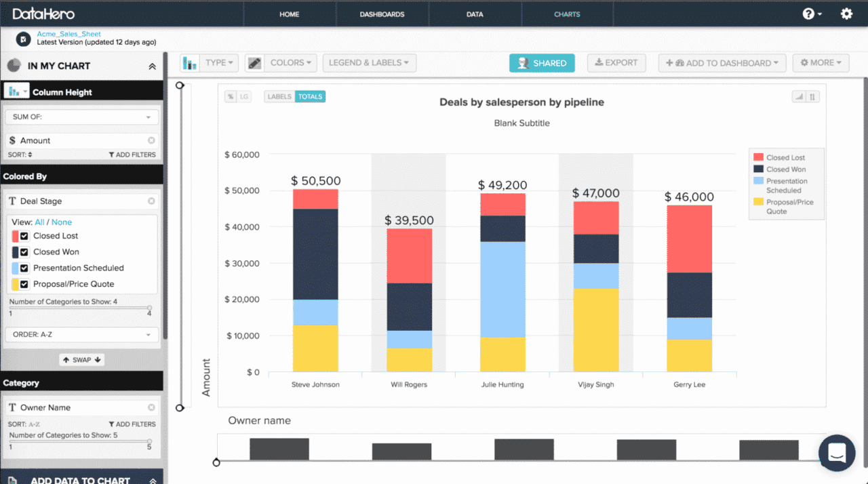Click the percent view icon on chart
868x484 pixels.
[231, 97]
